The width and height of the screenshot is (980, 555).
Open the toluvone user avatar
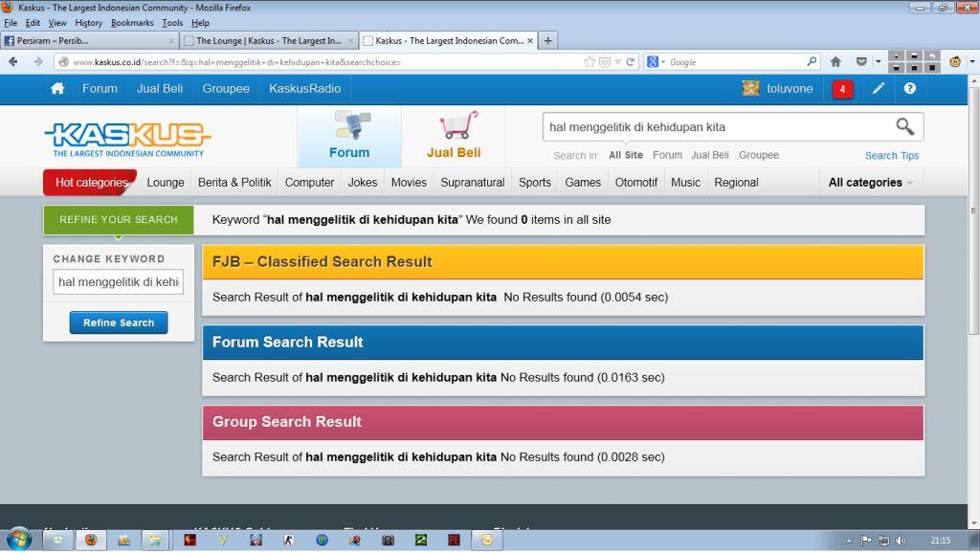point(750,88)
